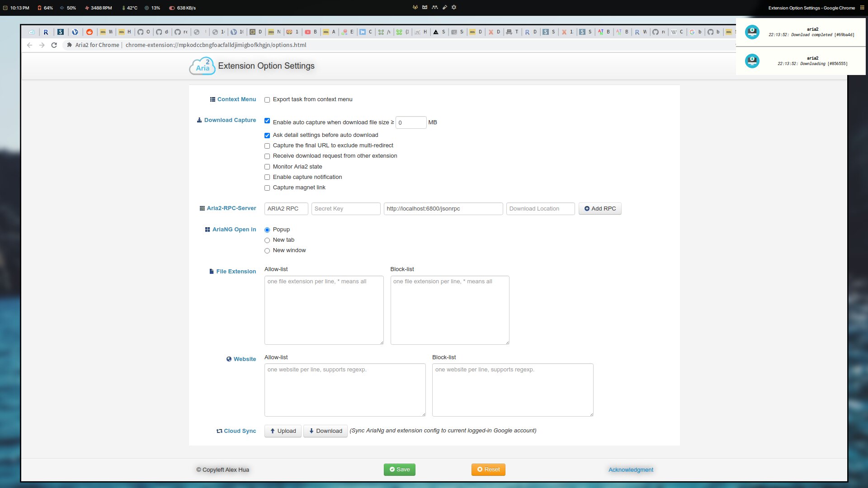
Task: Click the Download Location field
Action: pyautogui.click(x=540, y=209)
